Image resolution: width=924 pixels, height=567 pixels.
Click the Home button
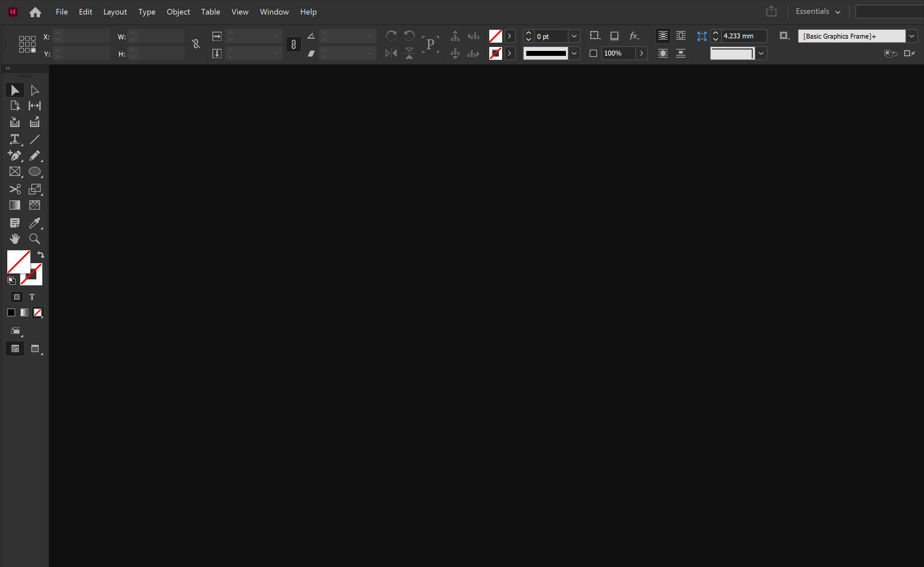pos(35,12)
